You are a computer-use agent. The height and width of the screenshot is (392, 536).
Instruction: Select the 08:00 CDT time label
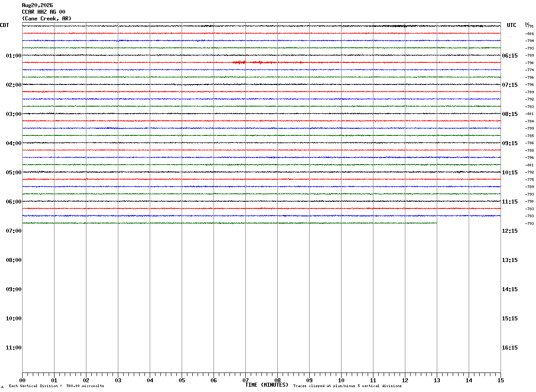(x=14, y=260)
